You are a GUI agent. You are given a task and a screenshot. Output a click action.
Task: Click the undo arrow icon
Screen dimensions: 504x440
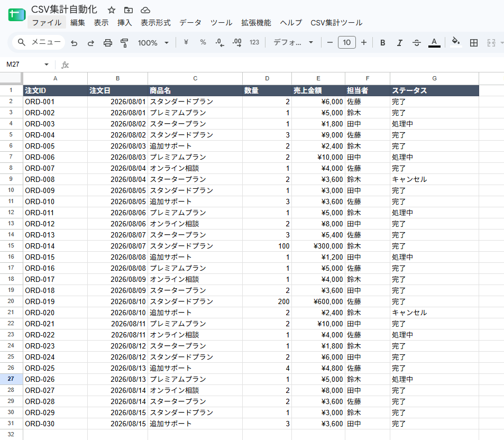click(74, 43)
